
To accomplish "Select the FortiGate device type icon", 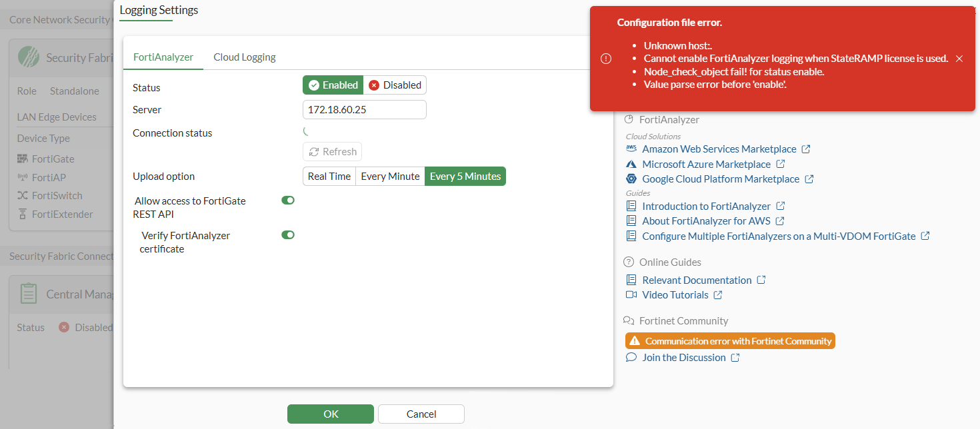I will [x=22, y=159].
